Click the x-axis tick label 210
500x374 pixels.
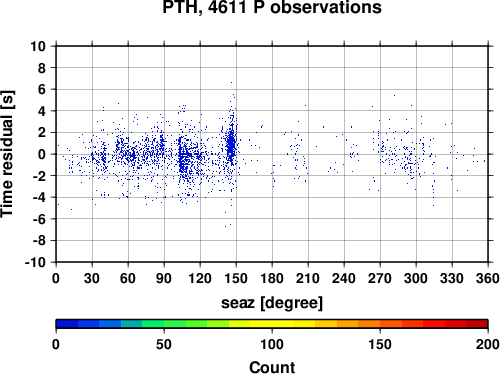[308, 278]
